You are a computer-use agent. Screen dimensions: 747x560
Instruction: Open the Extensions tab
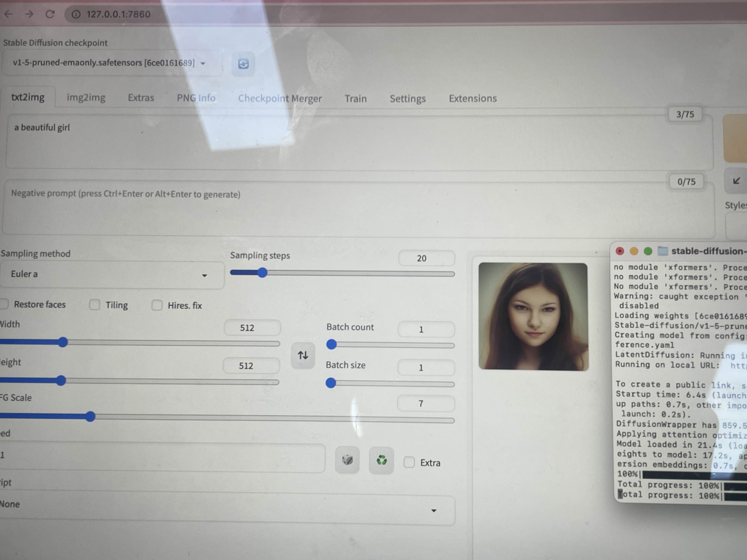pos(472,99)
